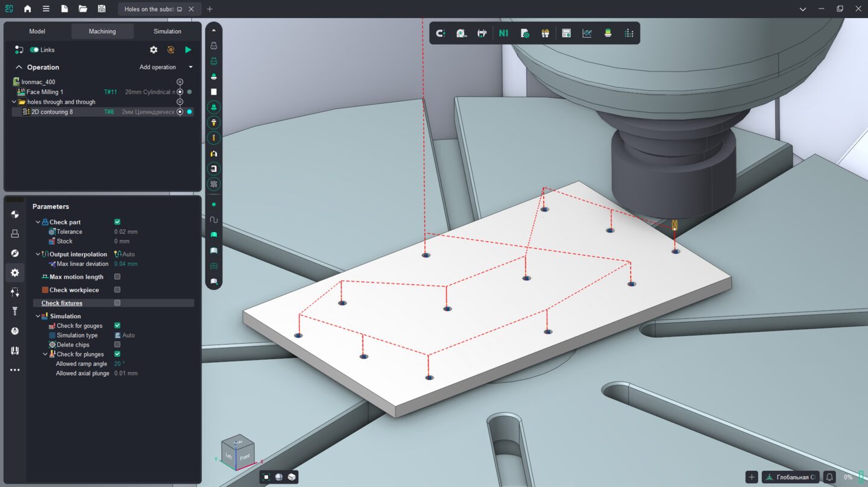This screenshot has width=868, height=487.
Task: Uncheck the Check for gouges checkbox
Action: pos(117,325)
